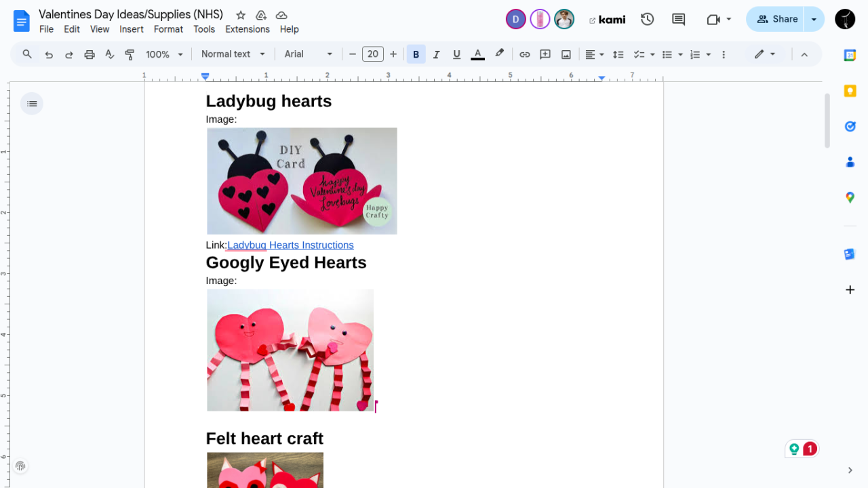Open Contacts in the side panel

pos(850,162)
